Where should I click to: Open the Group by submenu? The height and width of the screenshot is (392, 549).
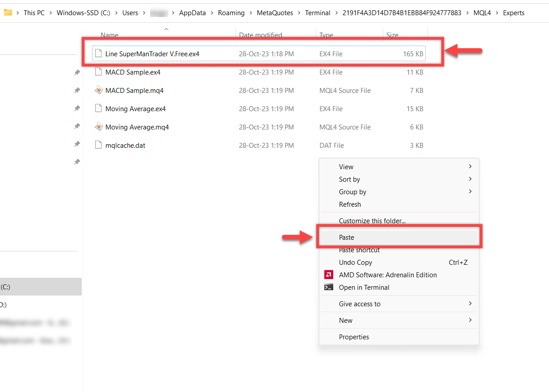(352, 192)
